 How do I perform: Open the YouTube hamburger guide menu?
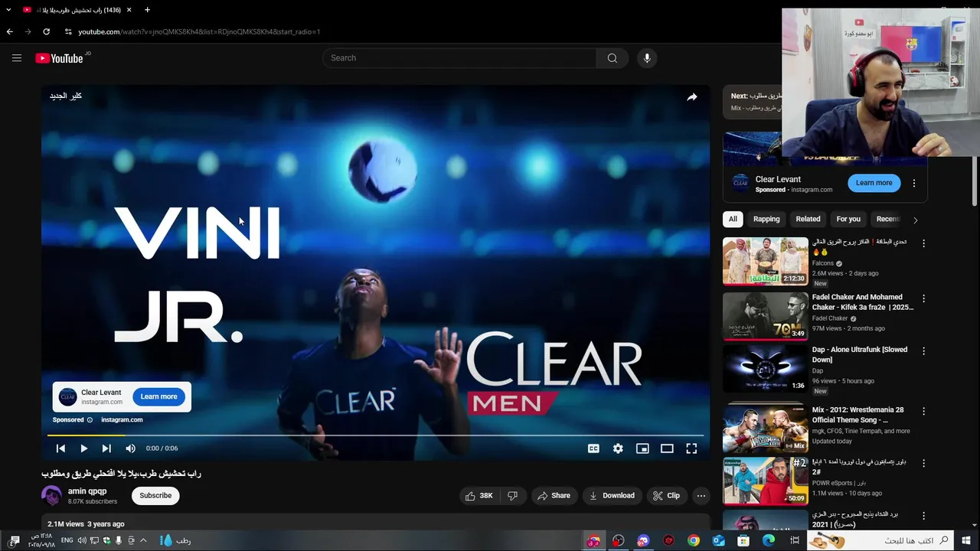[17, 58]
